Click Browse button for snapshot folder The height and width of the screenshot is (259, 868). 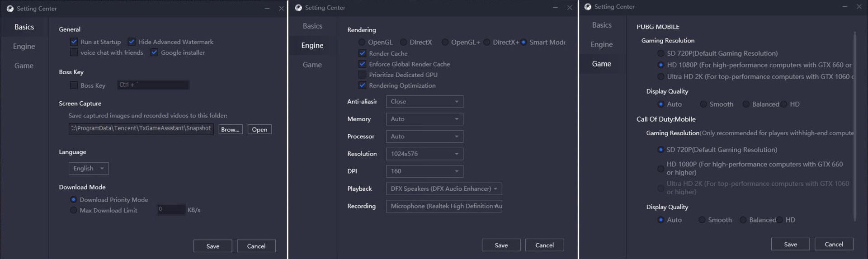tap(231, 129)
